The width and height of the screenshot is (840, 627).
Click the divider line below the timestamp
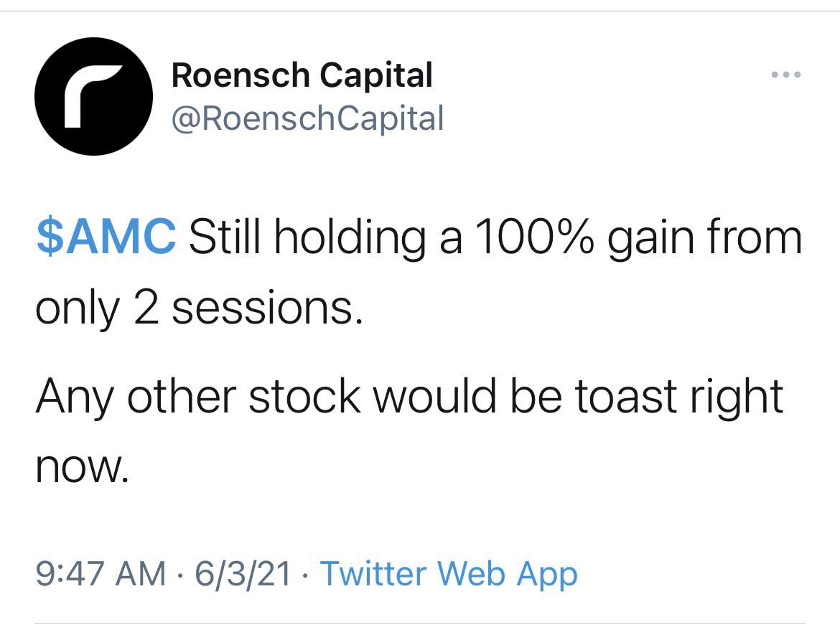tap(420, 621)
